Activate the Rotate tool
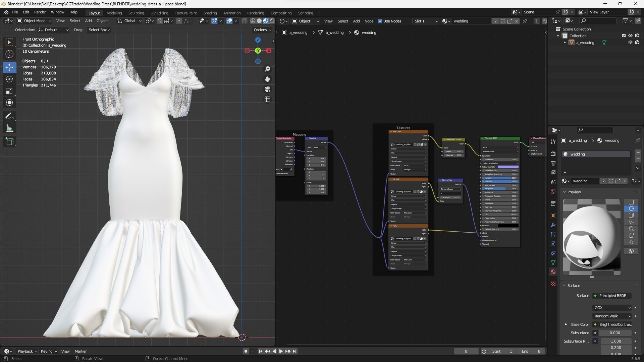This screenshot has height=362, width=644. [x=9, y=79]
